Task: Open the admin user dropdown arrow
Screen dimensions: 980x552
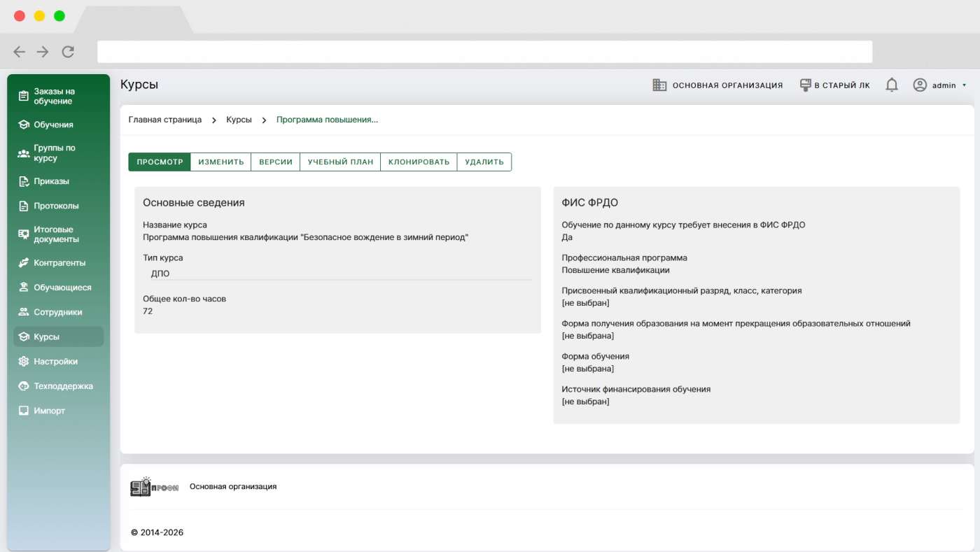Action: (965, 85)
